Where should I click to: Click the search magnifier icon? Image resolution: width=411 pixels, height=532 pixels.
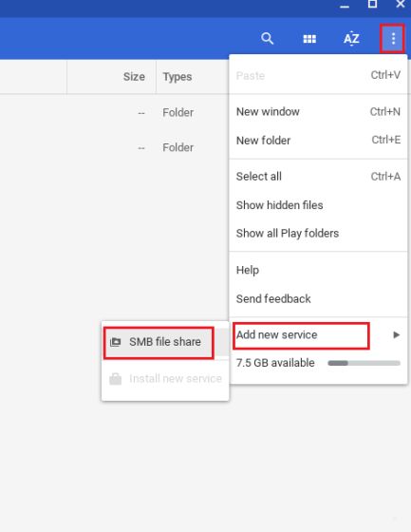point(268,38)
